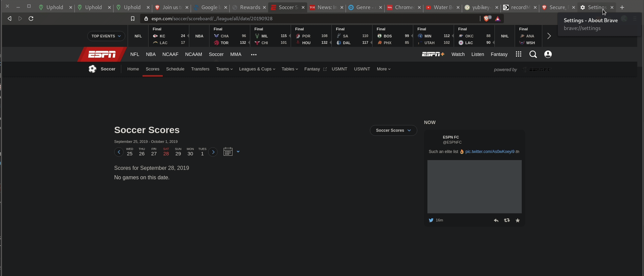Close the Settings tab

612,7
